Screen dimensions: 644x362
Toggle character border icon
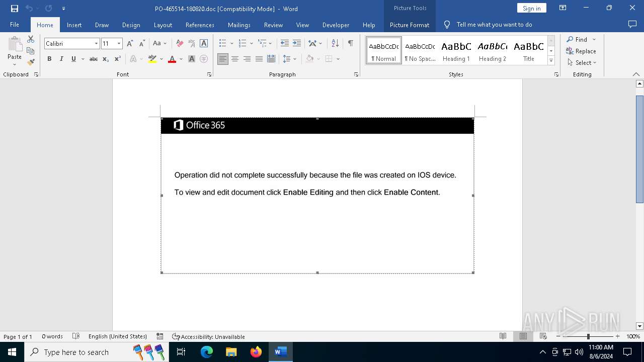pos(204,44)
